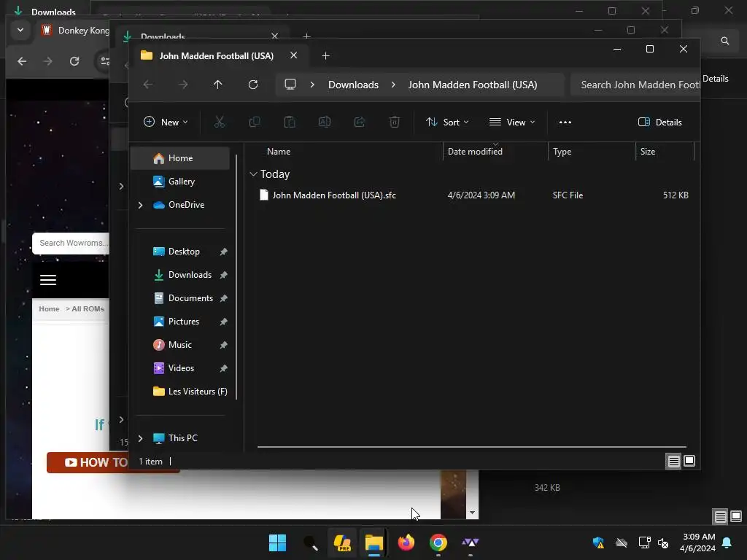This screenshot has width=747, height=560.
Task: Click the This PC monitor icon in address bar
Action: 290,85
